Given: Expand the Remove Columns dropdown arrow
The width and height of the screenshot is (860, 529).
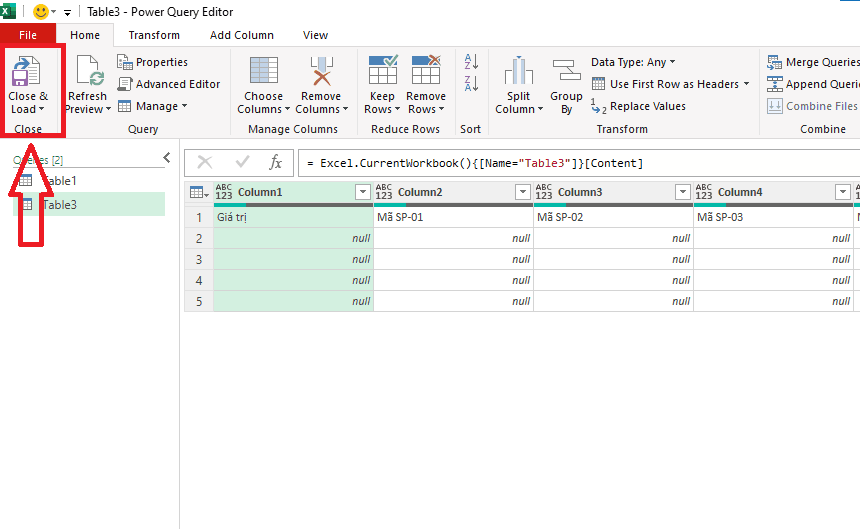Looking at the screenshot, I should pyautogui.click(x=345, y=109).
